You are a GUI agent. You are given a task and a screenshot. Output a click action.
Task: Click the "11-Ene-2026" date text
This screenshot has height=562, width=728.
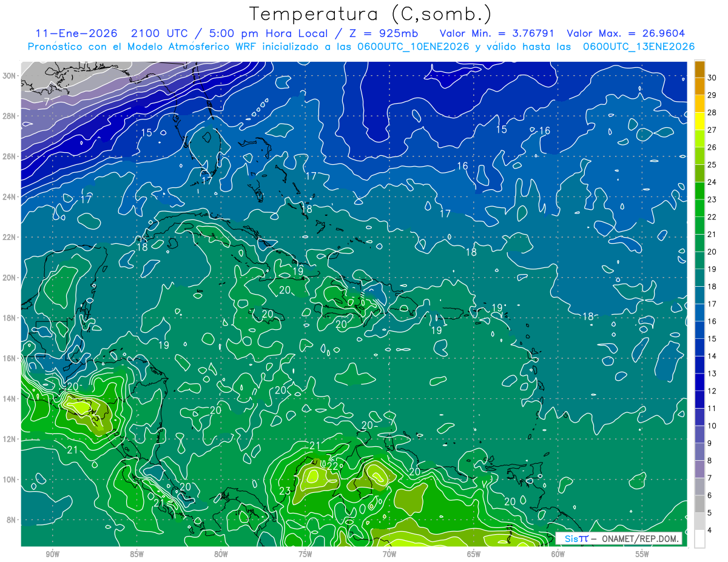[75, 33]
